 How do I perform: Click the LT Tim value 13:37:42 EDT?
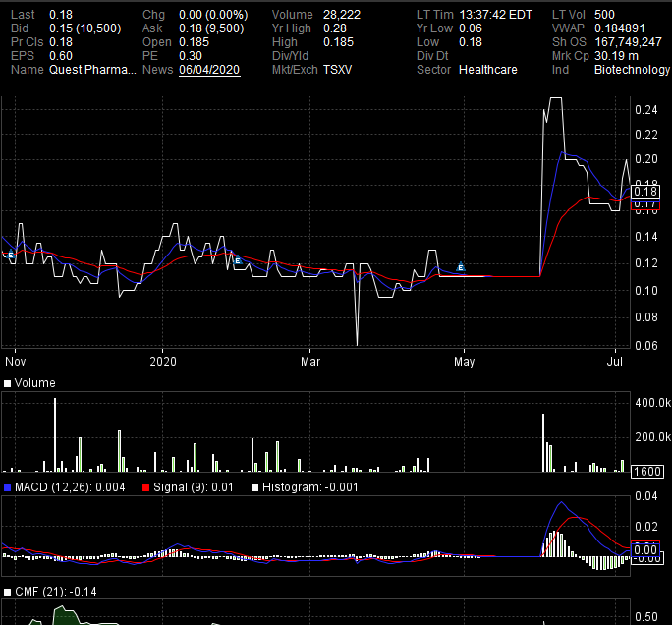(495, 15)
